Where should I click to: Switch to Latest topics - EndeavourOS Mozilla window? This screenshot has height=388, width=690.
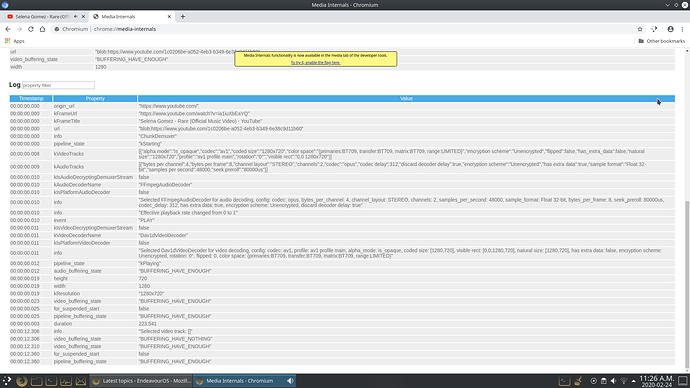pos(141,381)
